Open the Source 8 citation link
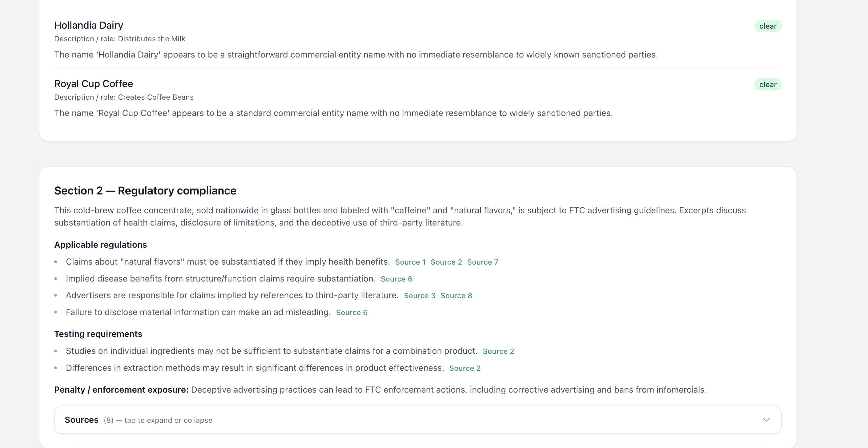 tap(456, 295)
